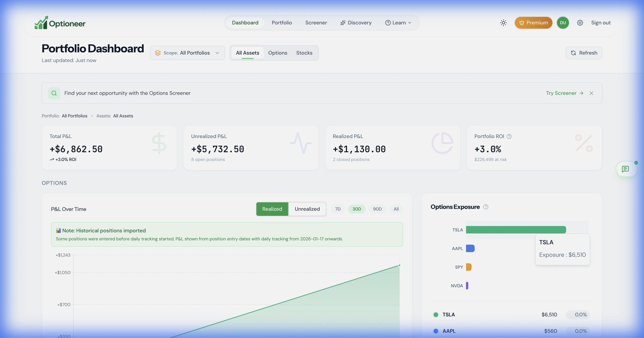644x338 pixels.
Task: Open the feedback chat widget icon
Action: click(626, 169)
